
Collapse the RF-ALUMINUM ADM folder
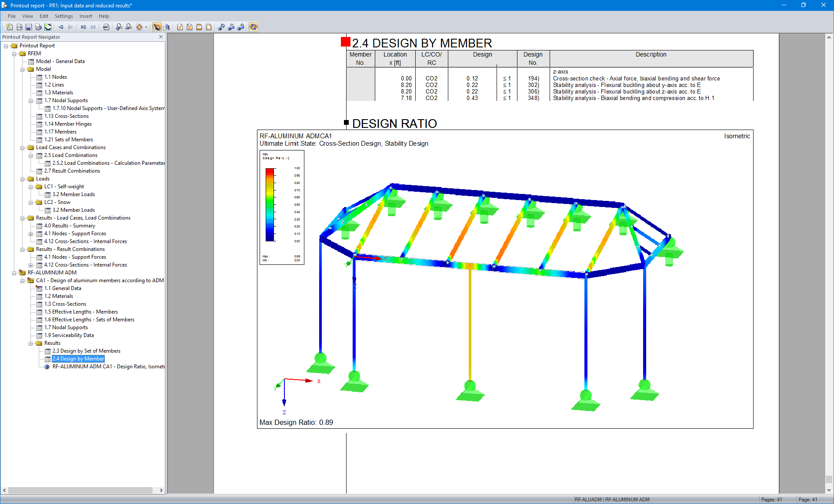point(14,273)
